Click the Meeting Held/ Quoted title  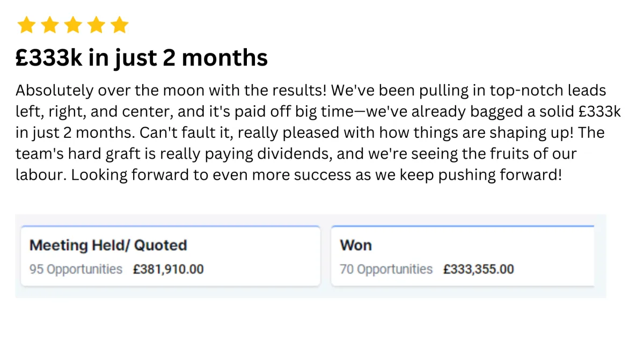pos(108,246)
